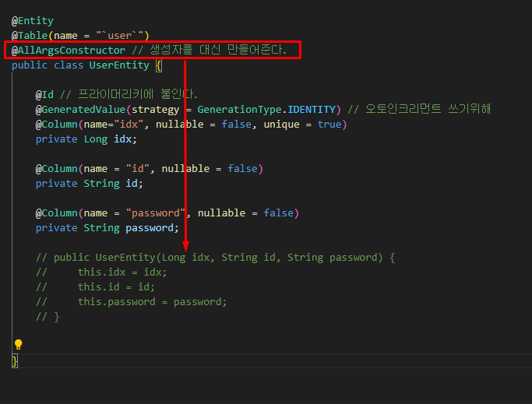Click the commented this.id = id line

point(95,287)
